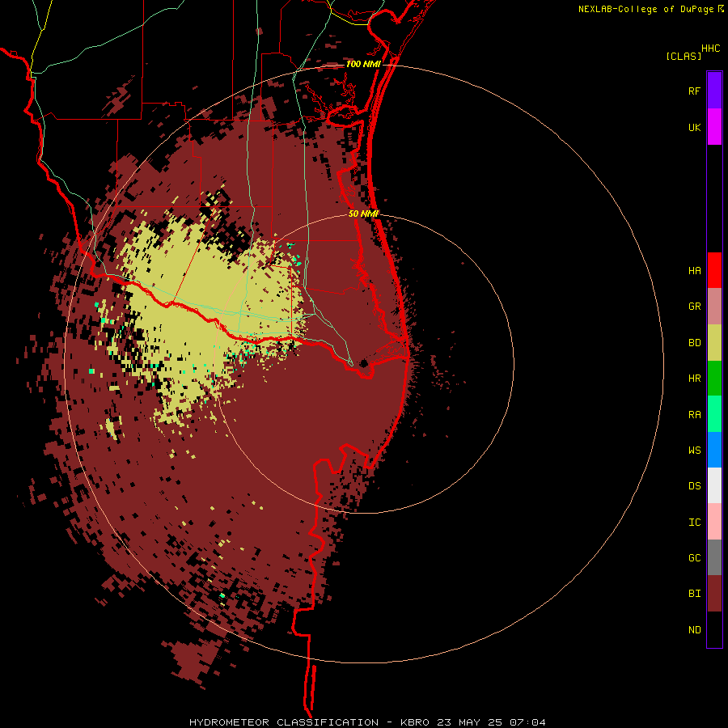Select the GC gray legend swatch
The height and width of the screenshot is (728, 728).
714,557
